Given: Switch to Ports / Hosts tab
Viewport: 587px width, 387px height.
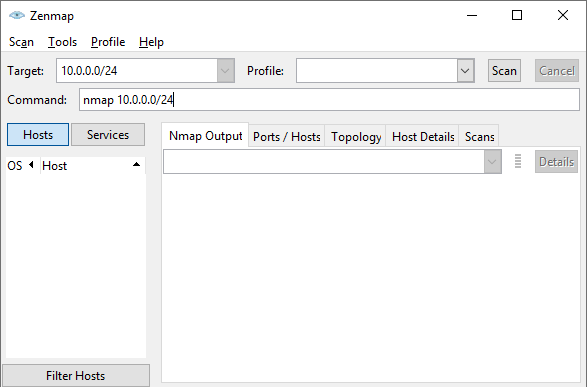Looking at the screenshot, I should pos(287,137).
